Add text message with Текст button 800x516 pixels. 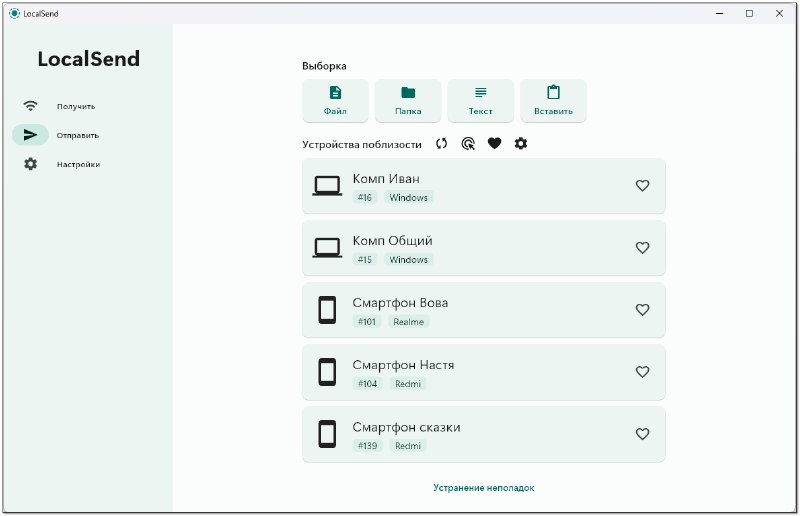click(x=481, y=101)
